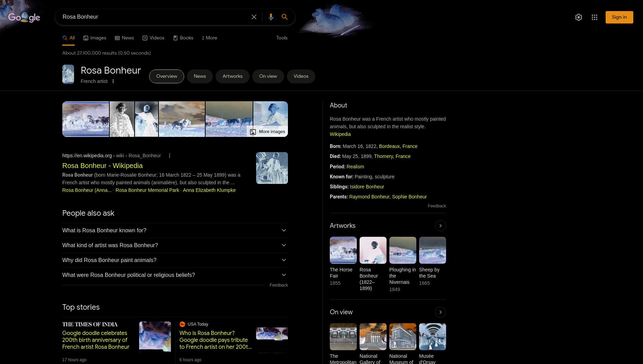Click inside the Rosa Bonheur search field
Screen dimensions: 643x364
pyautogui.click(x=154, y=17)
